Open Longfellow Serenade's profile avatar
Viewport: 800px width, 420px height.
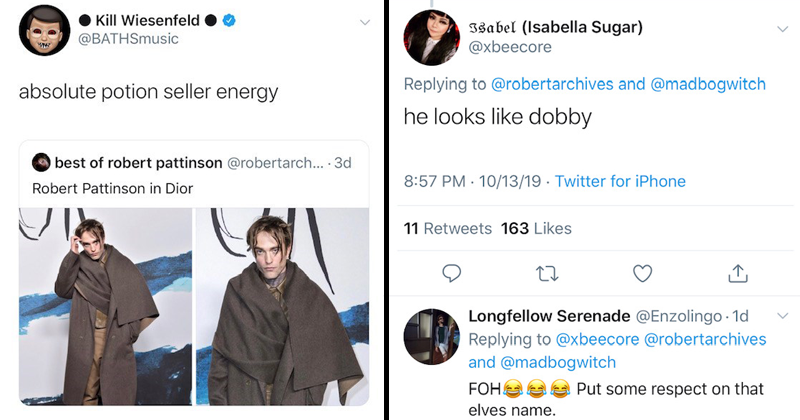(431, 337)
